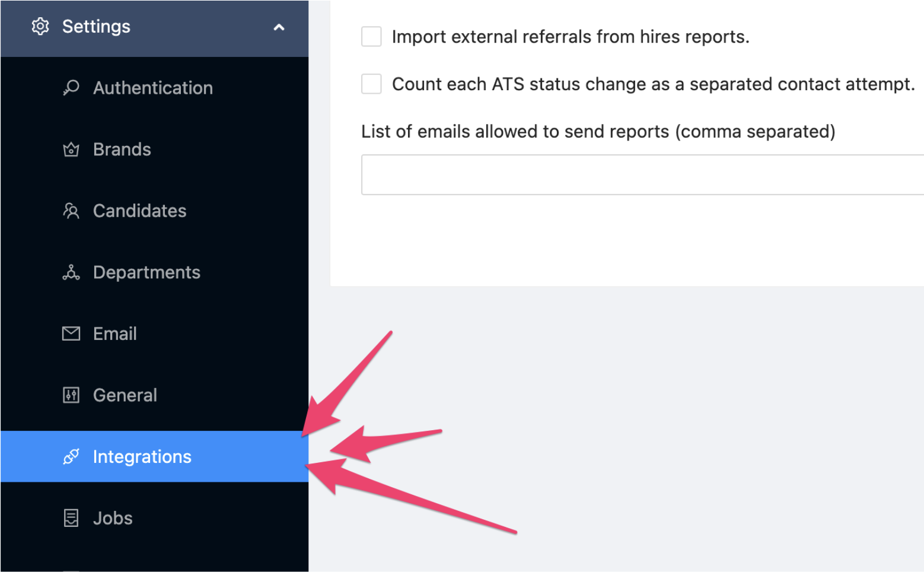
Task: Select the Candidates people icon
Action: coord(71,211)
